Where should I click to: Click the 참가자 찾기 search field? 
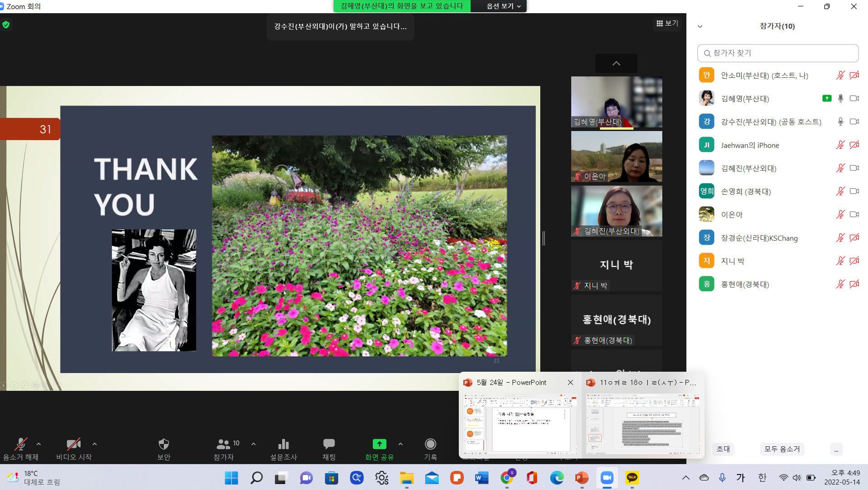coord(777,53)
